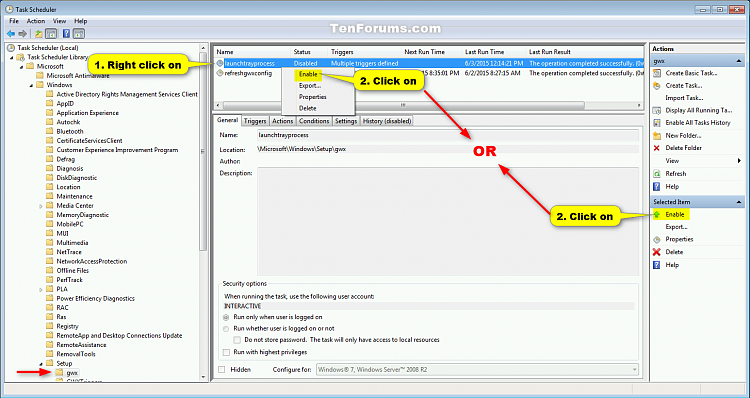Viewport: 750px width, 398px height.
Task: Check the Run with highest privileges box
Action: pos(227,353)
